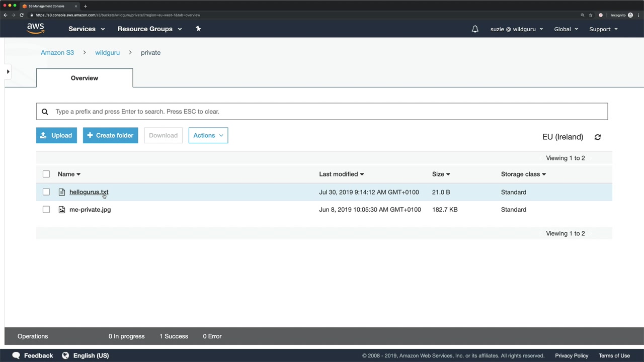Open the browser zoom magnifier icon
The width and height of the screenshot is (644, 362).
point(583,15)
